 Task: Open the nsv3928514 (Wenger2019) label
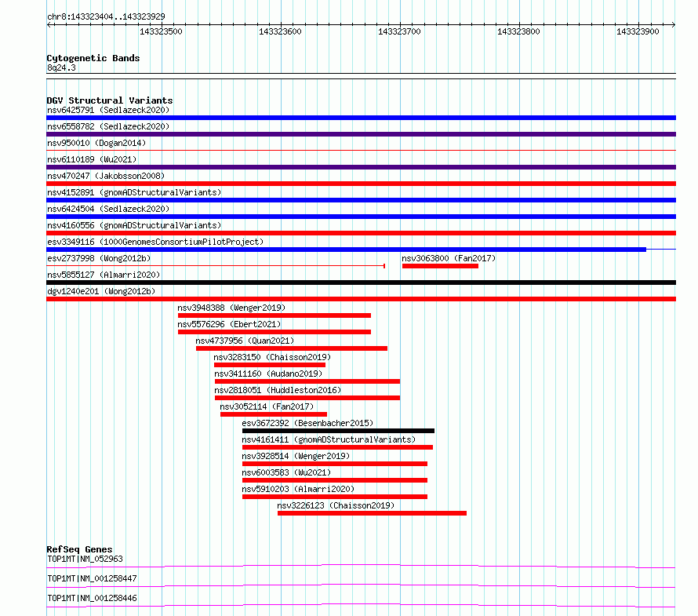coord(296,456)
